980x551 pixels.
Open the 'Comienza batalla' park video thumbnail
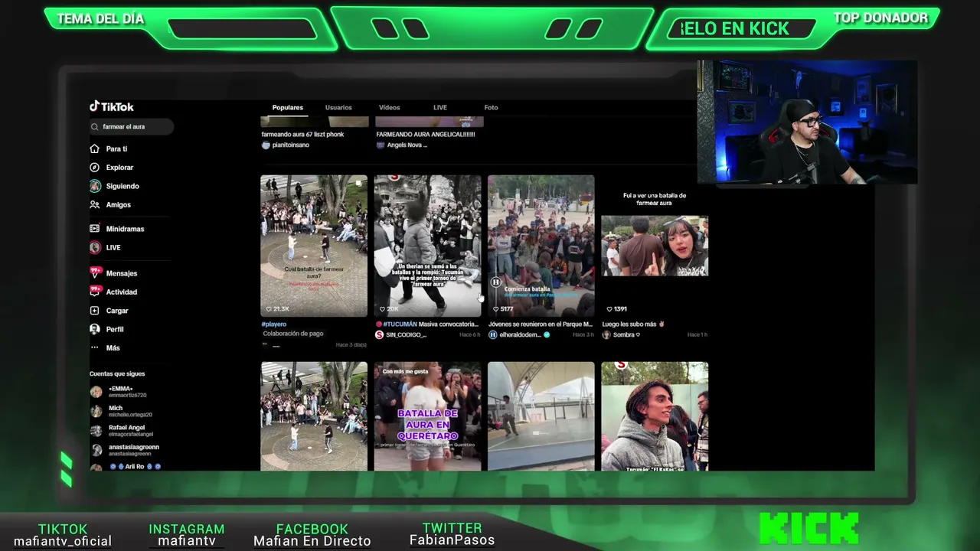541,246
